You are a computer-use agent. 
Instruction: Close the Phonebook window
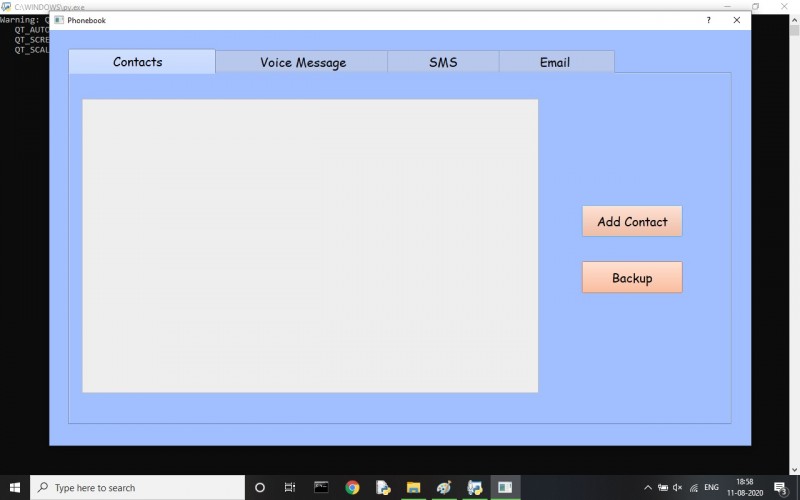(x=737, y=20)
